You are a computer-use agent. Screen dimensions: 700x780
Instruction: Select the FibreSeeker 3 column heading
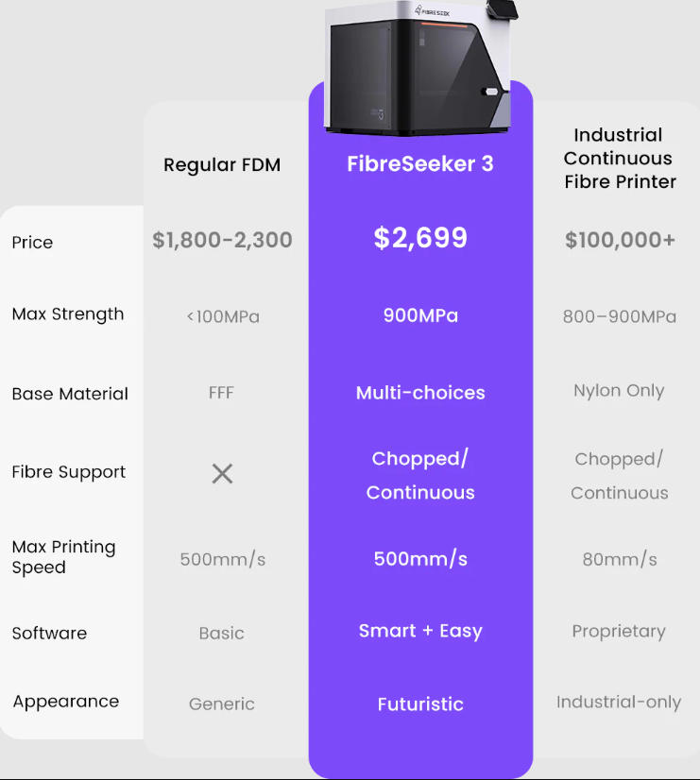420,163
